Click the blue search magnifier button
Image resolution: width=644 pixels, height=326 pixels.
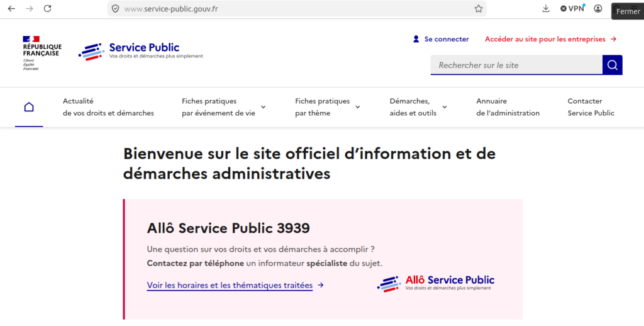pyautogui.click(x=613, y=65)
